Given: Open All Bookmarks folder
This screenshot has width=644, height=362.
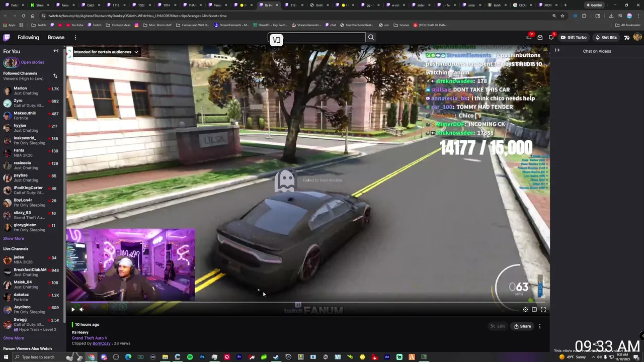Looking at the screenshot, I should point(627,25).
